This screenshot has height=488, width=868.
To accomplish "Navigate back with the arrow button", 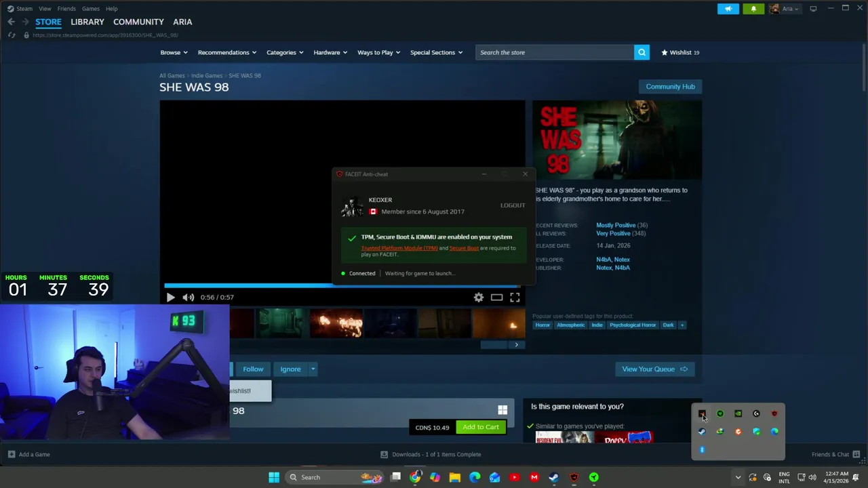I will [11, 22].
